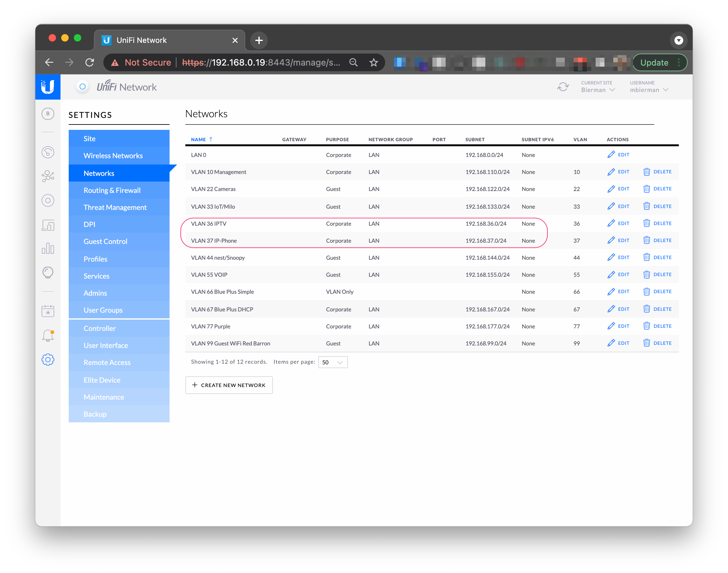Expand the Current Site Bierman dropdown
This screenshot has height=573, width=728.
coord(598,90)
